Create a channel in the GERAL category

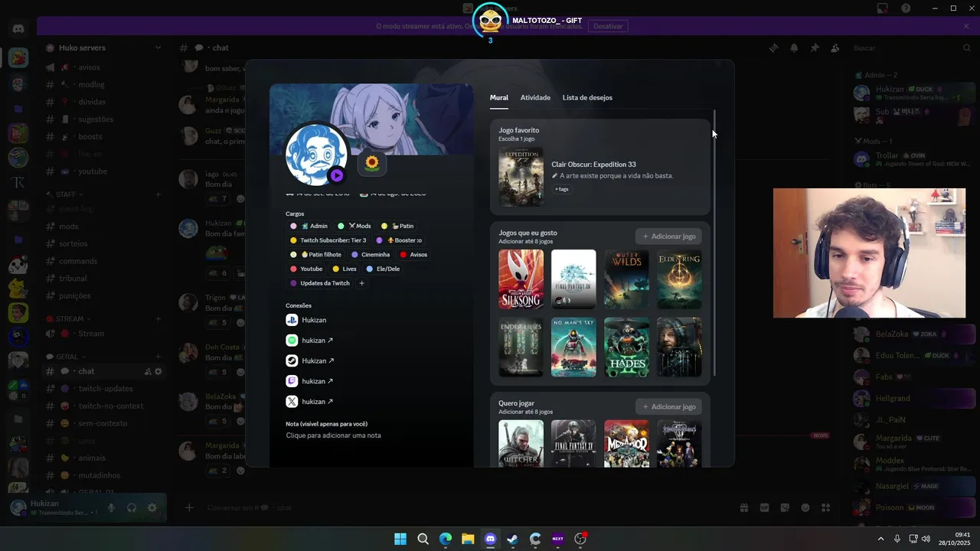click(x=158, y=357)
